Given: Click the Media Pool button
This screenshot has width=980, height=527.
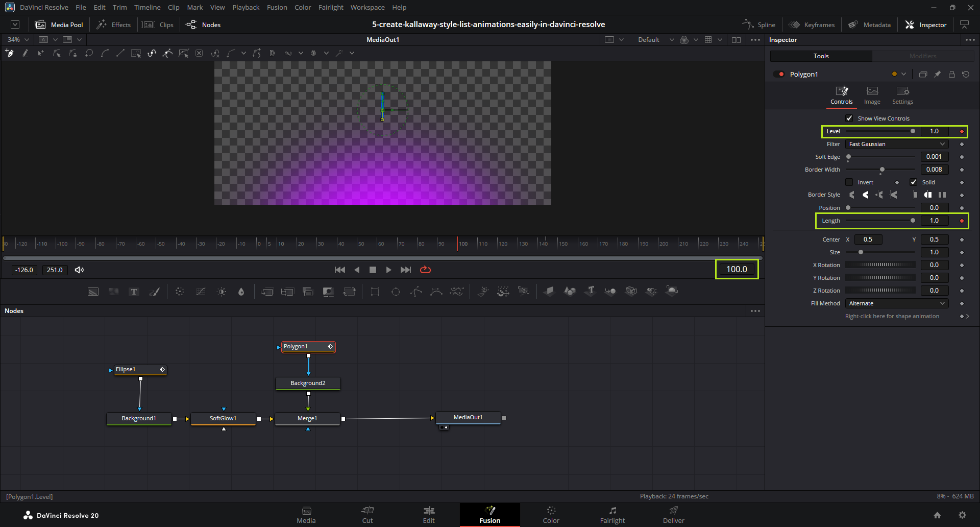Looking at the screenshot, I should (59, 25).
